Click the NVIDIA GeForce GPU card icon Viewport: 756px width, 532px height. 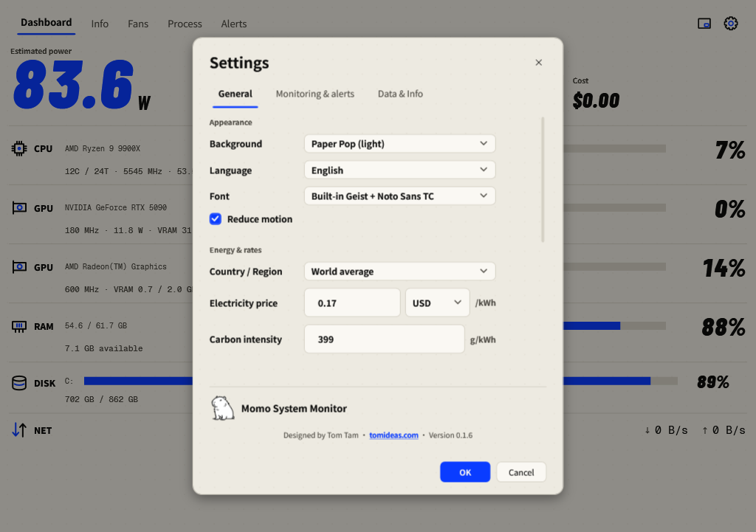[x=19, y=208]
